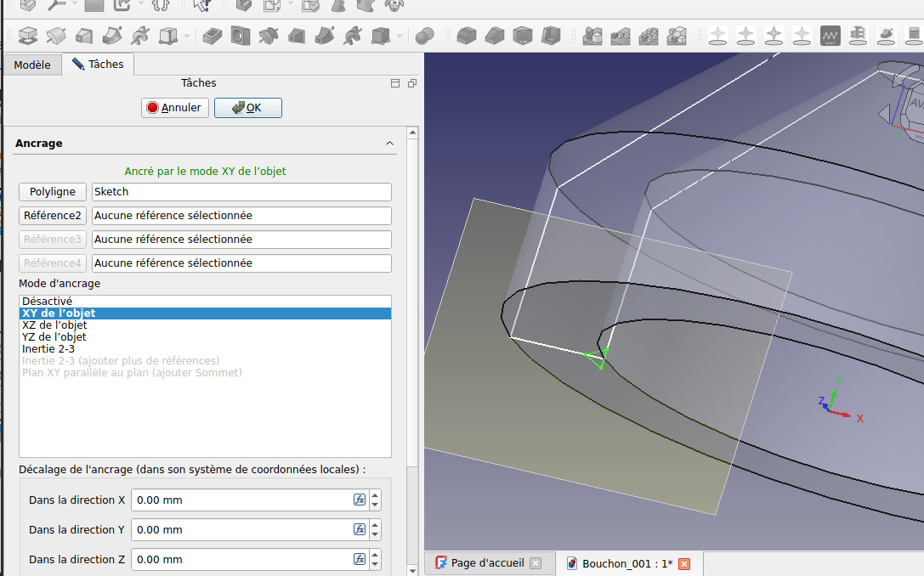The image size is (924, 576).
Task: Select the Groove tool icon
Action: coord(268,36)
